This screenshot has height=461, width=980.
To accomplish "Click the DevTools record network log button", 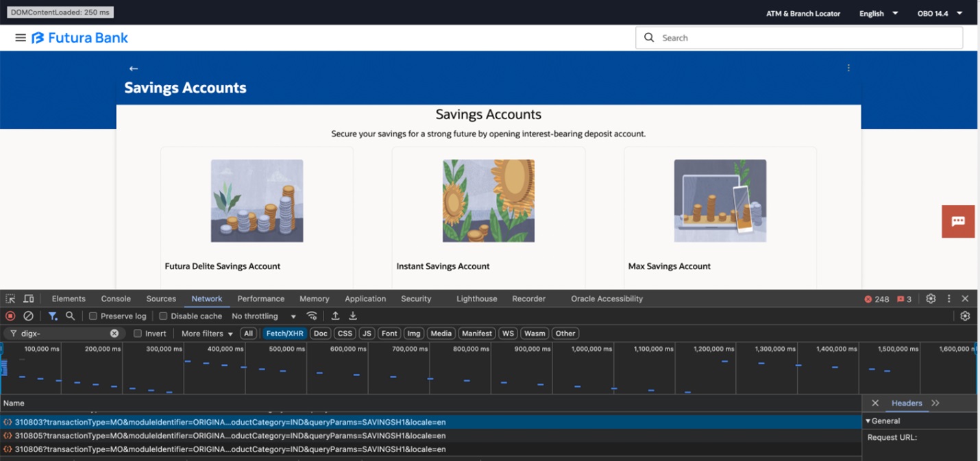I will 10,316.
